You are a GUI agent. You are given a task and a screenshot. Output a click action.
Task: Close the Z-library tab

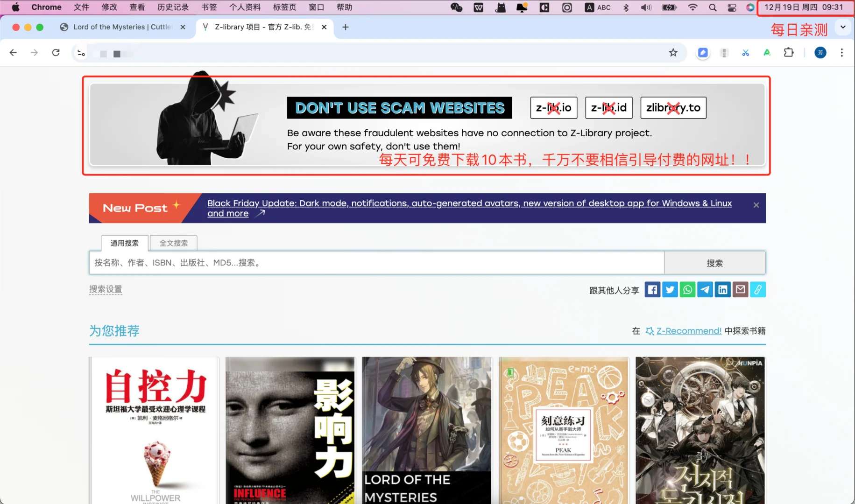click(x=324, y=27)
